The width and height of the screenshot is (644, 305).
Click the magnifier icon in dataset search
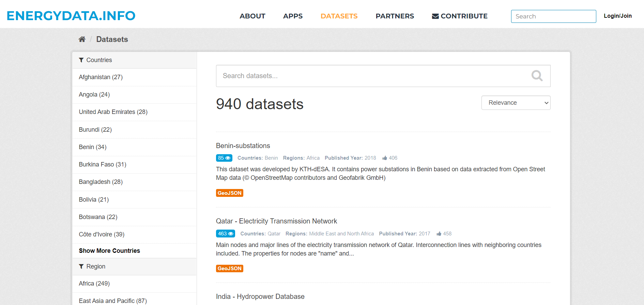(537, 76)
